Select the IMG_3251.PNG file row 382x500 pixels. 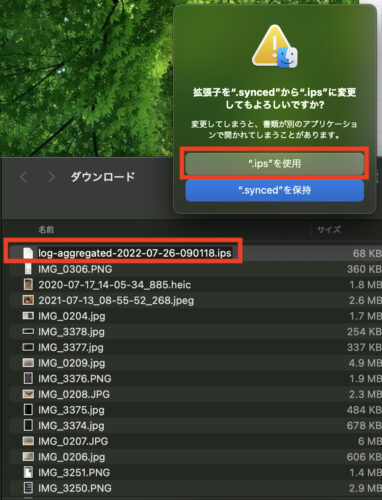(195, 473)
